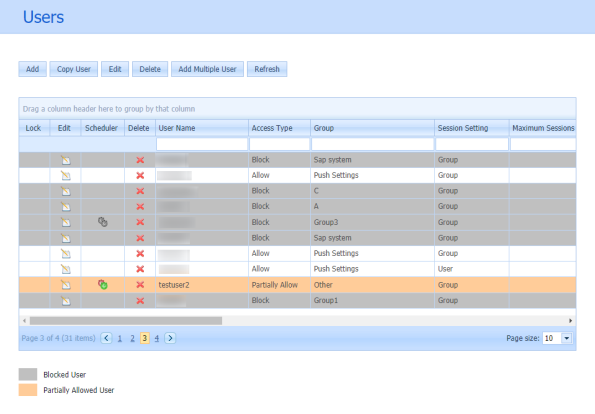Focus the User Name filter box
Image resolution: width=595 pixels, height=414 pixels.
[202, 144]
